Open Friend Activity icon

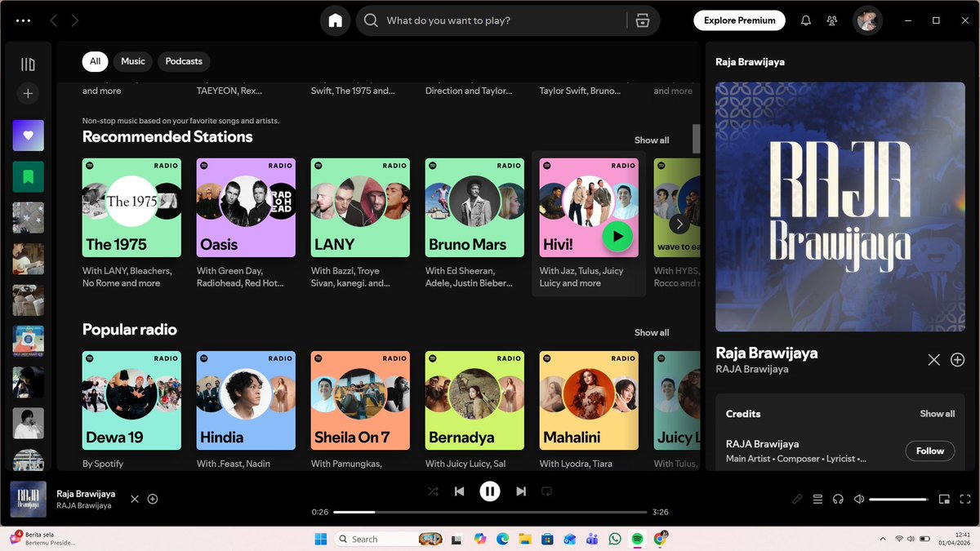pos(831,20)
